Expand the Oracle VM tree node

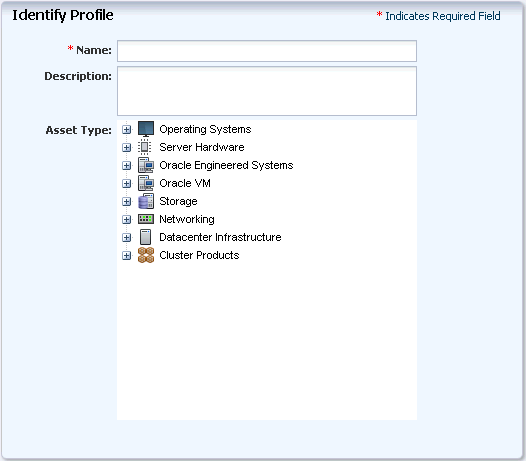(x=126, y=184)
